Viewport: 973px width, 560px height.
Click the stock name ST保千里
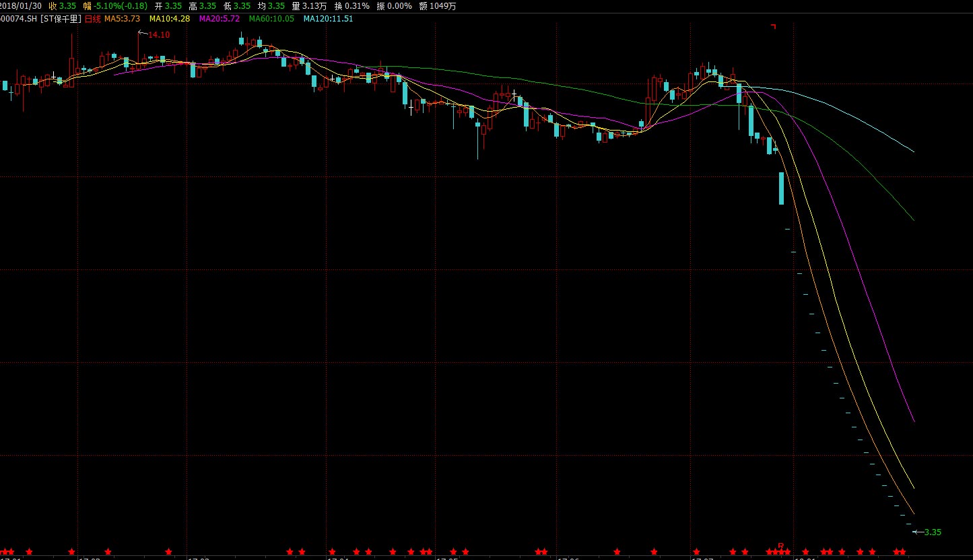61,19
